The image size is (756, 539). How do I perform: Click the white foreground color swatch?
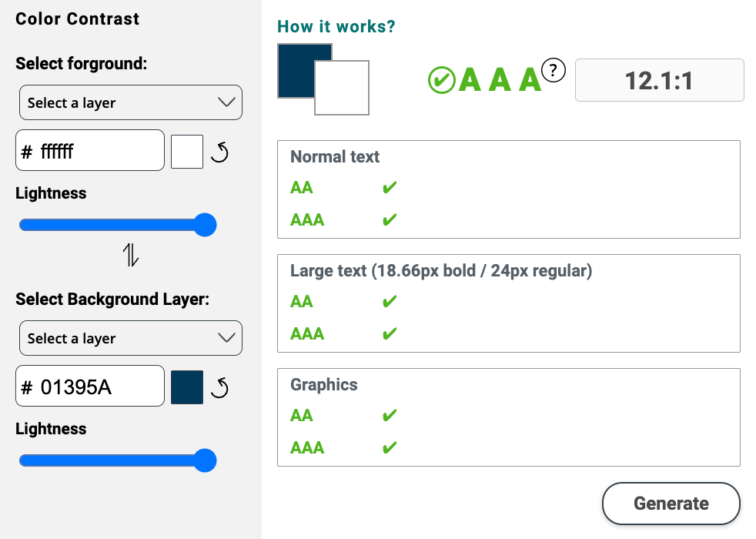tap(187, 152)
